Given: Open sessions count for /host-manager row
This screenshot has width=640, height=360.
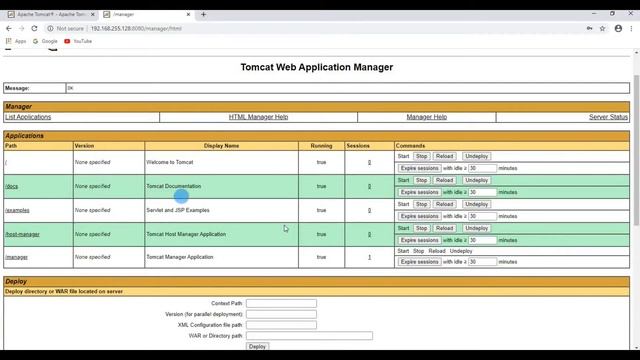Looking at the screenshot, I should click(369, 235).
